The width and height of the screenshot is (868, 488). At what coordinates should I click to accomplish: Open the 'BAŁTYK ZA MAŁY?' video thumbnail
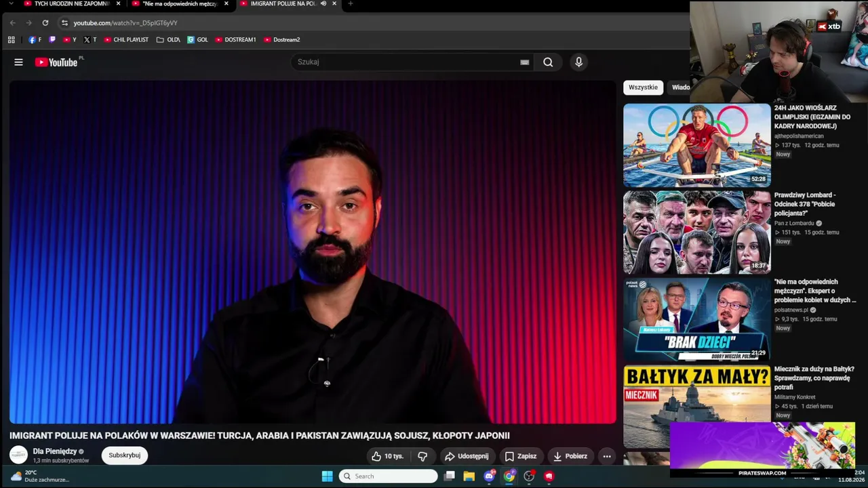tap(697, 406)
